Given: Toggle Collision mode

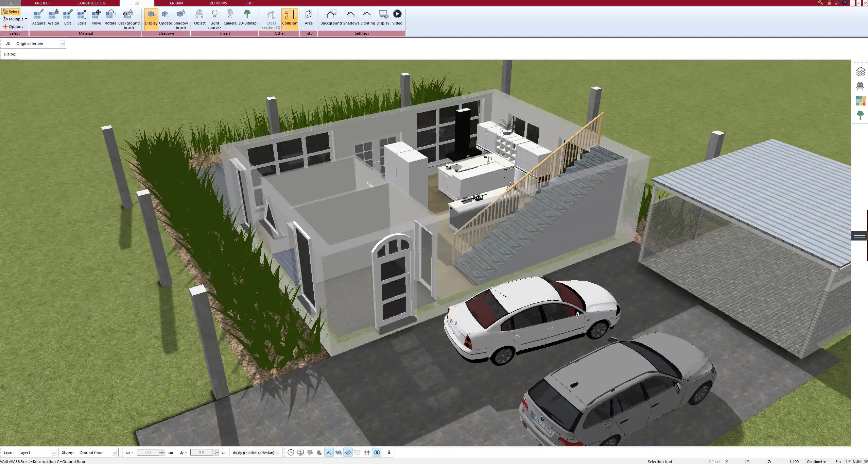Looking at the screenshot, I should click(290, 19).
